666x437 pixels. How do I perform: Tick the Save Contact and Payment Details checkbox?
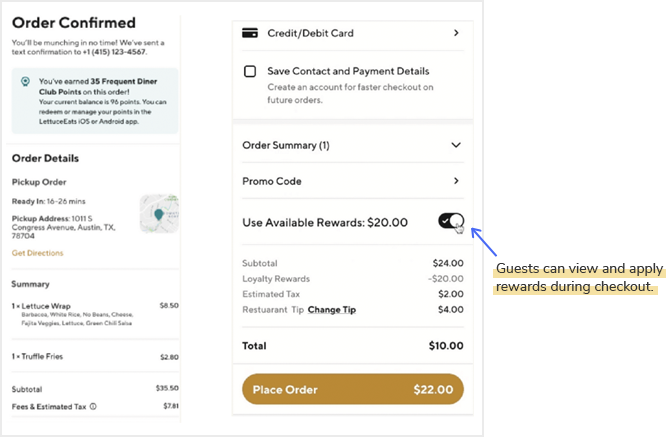pos(250,71)
